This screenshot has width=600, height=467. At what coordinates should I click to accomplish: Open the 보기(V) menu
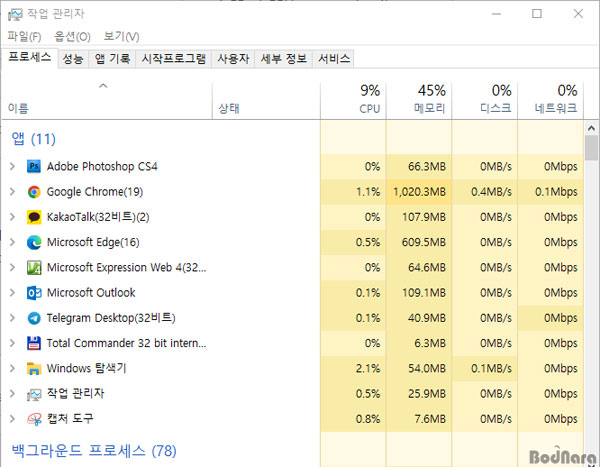point(121,37)
